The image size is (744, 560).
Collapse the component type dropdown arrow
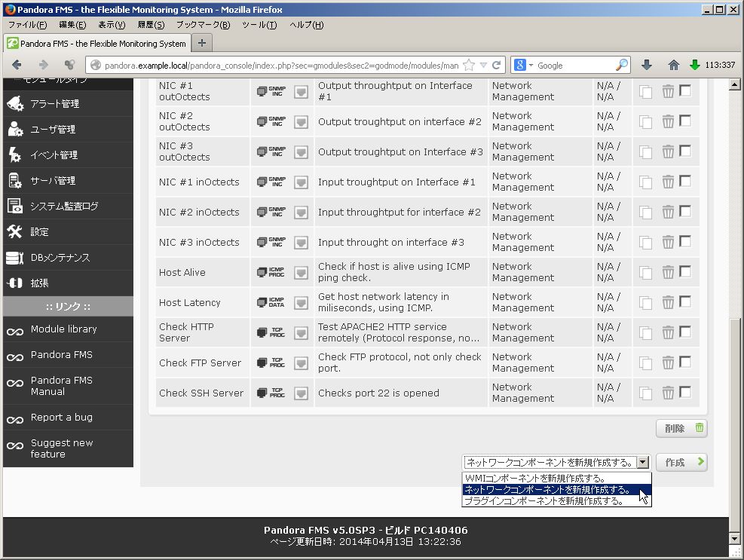click(642, 462)
